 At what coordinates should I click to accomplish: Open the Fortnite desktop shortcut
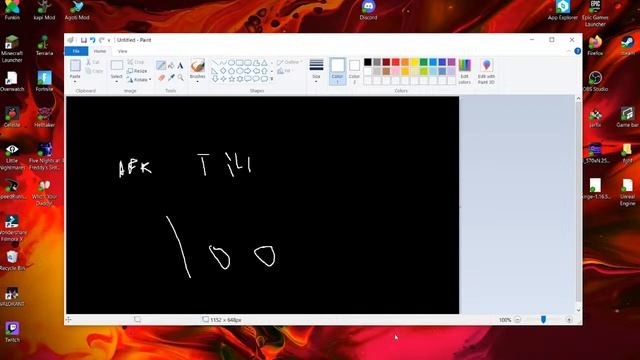(44, 81)
